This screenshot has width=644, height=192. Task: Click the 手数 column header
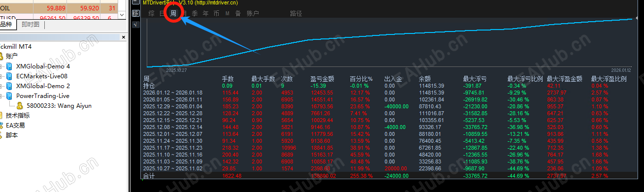(227, 79)
